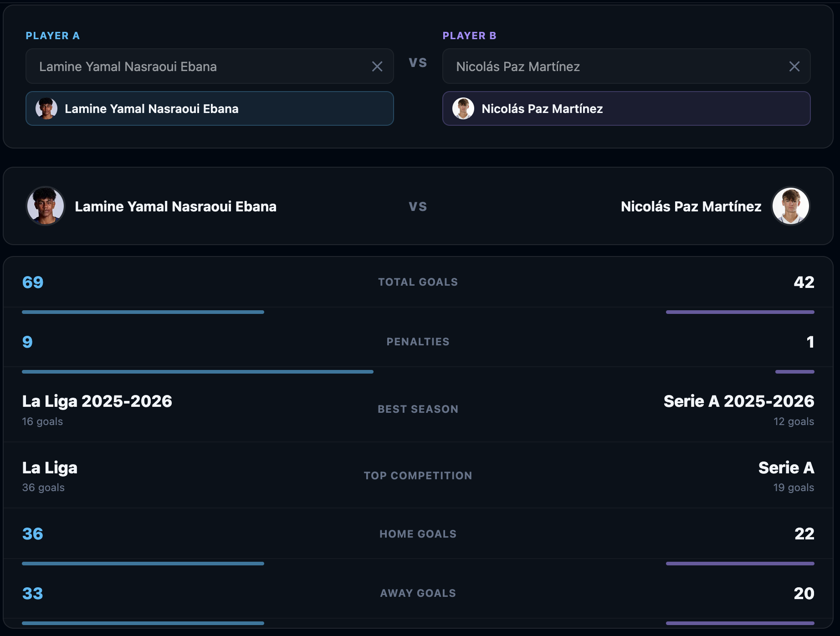840x636 pixels.
Task: Click Nicolás Paz Martínez's name in the comparison header
Action: point(691,206)
